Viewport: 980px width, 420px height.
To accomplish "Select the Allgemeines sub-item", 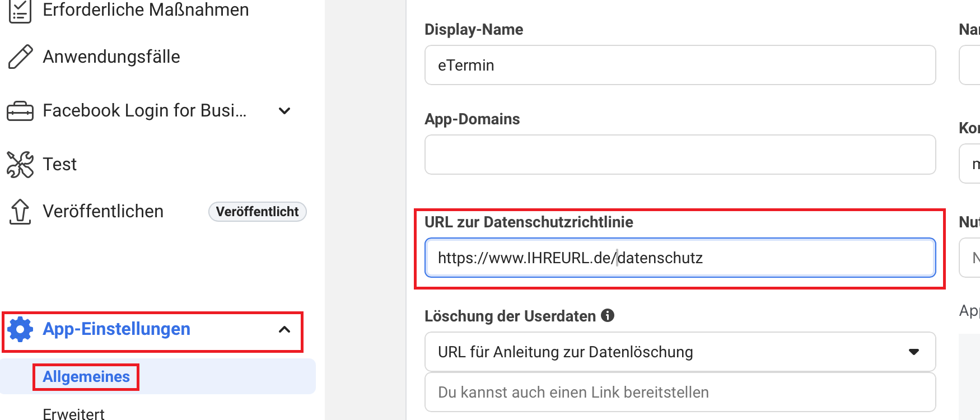I will coord(86,377).
